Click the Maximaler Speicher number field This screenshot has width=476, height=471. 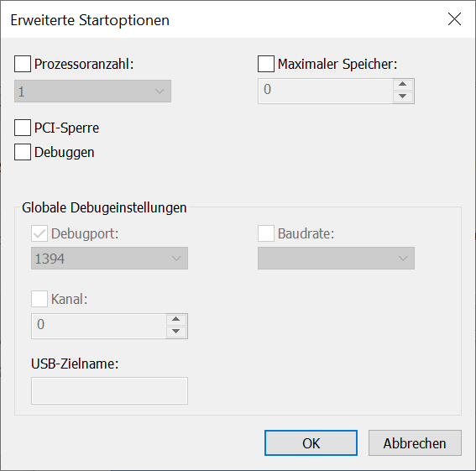coord(325,92)
